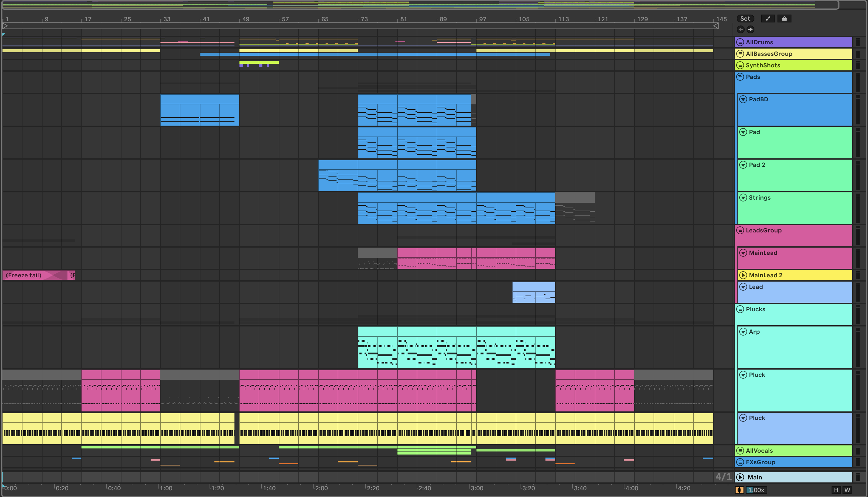This screenshot has height=497, width=868.
Task: Unfold the MainLead 2 track arrow
Action: (x=743, y=276)
